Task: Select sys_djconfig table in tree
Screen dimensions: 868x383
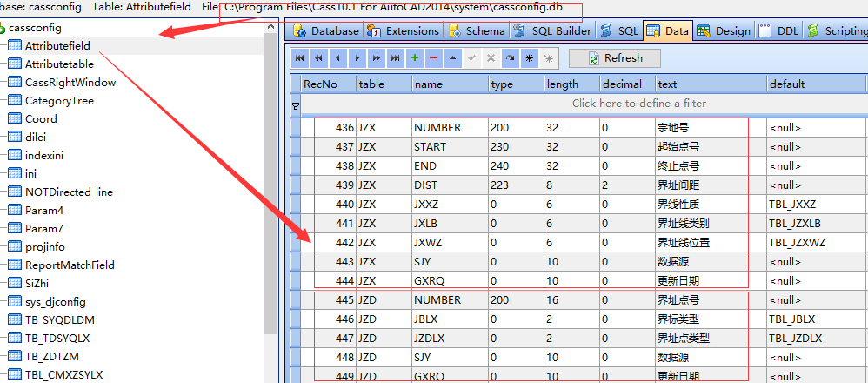Action: point(56,302)
